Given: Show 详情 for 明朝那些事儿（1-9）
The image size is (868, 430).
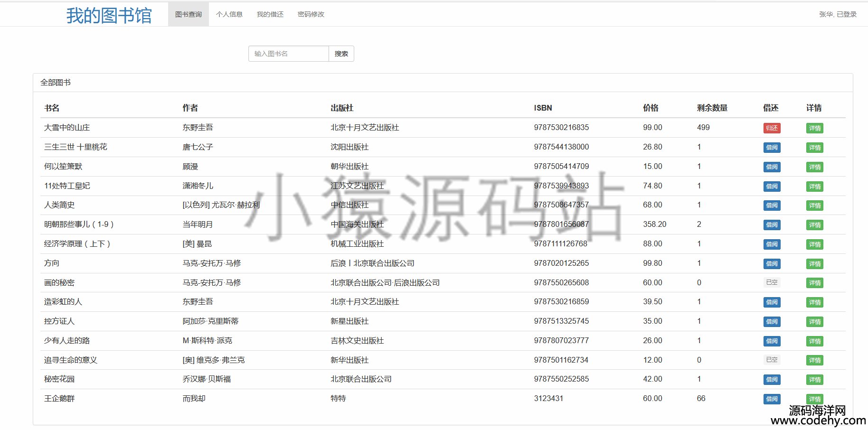Looking at the screenshot, I should coord(814,225).
